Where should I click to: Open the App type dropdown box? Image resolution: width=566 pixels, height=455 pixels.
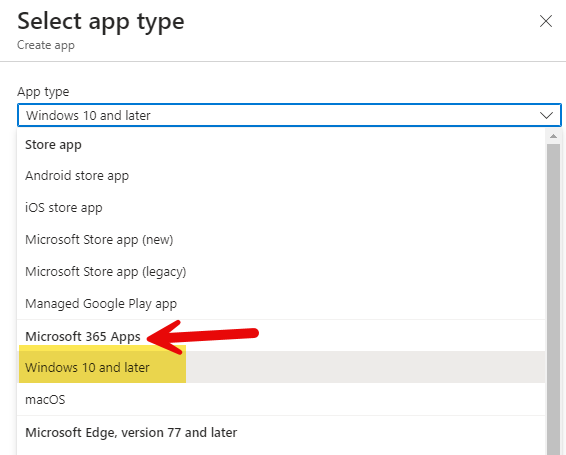289,115
